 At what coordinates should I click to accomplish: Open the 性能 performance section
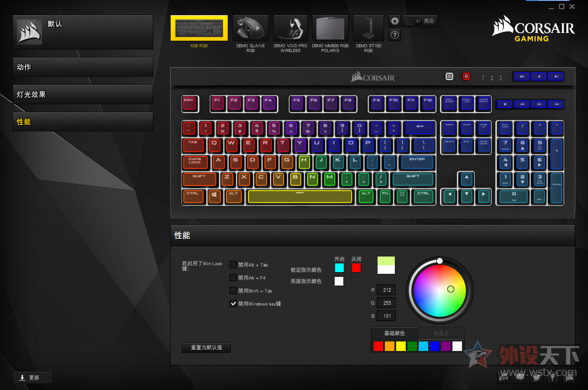[83, 122]
